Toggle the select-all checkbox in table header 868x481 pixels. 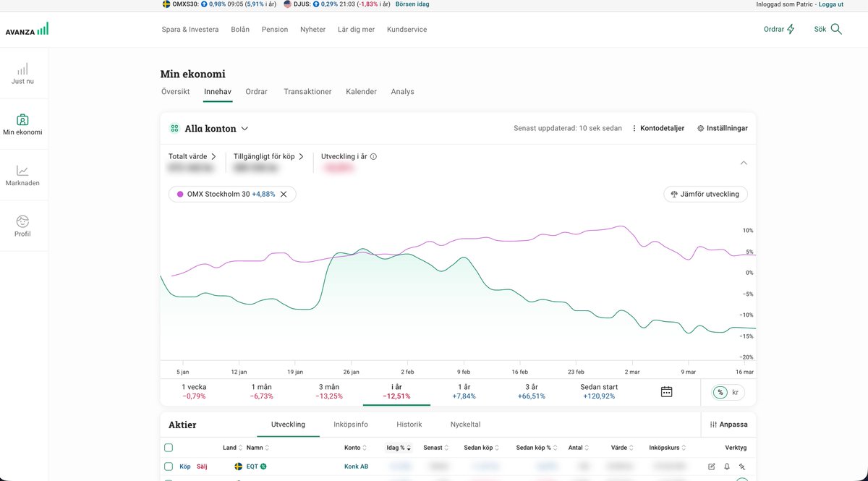tap(168, 447)
